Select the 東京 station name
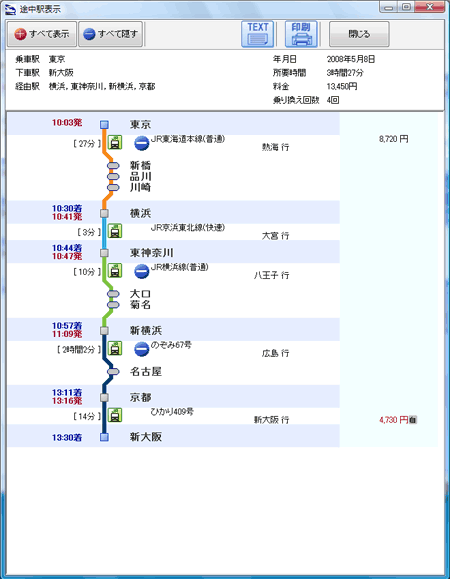This screenshot has width=450, height=579. 140,124
